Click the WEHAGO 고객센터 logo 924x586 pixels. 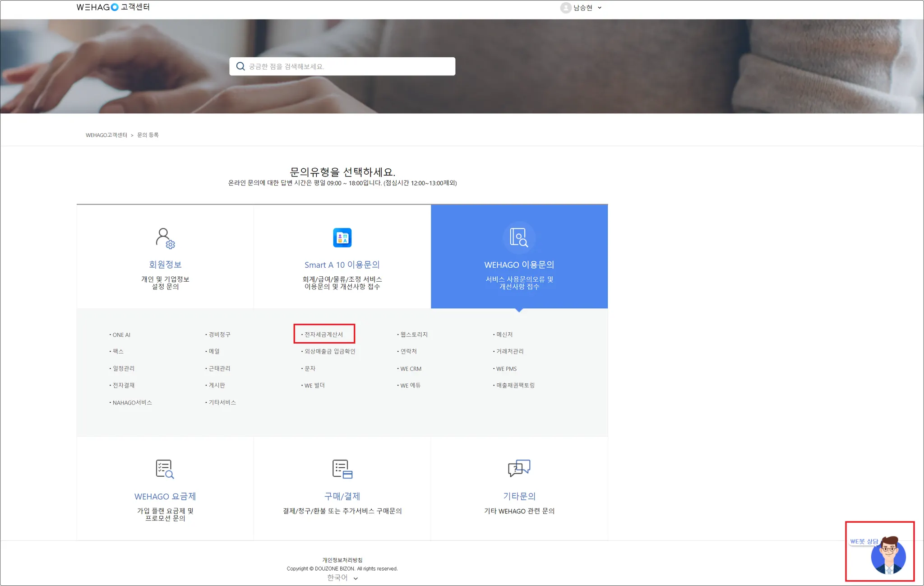pyautogui.click(x=113, y=7)
